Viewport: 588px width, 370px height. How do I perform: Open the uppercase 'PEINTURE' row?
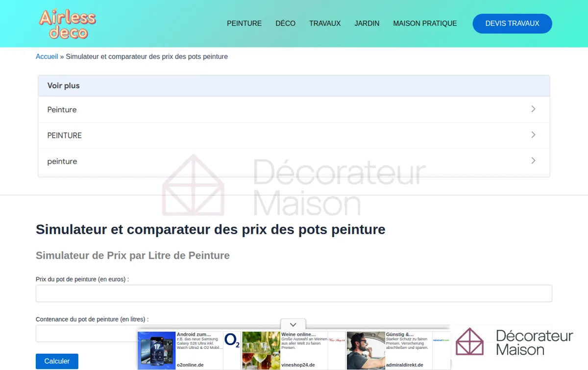(294, 135)
